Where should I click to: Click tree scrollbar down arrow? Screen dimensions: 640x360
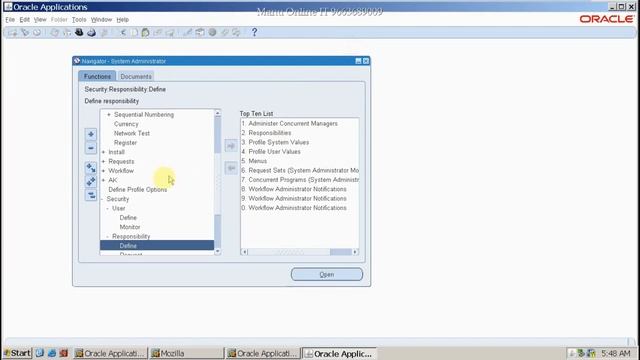(218, 251)
